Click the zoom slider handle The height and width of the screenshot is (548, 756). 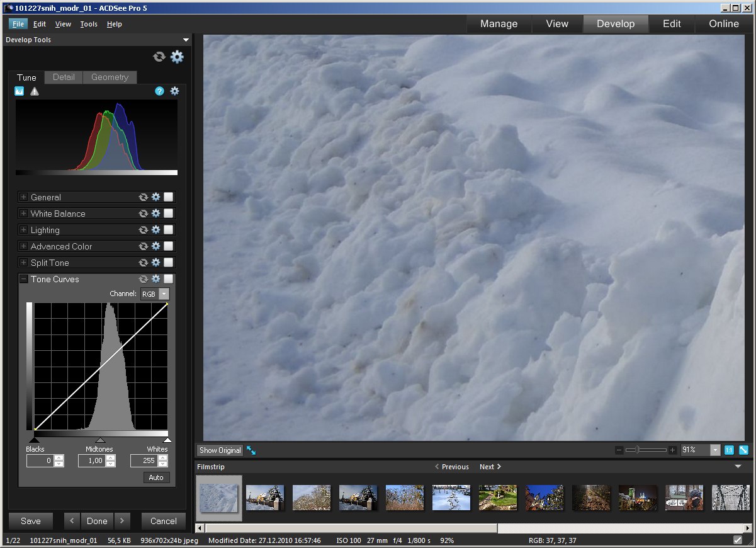tap(636, 450)
